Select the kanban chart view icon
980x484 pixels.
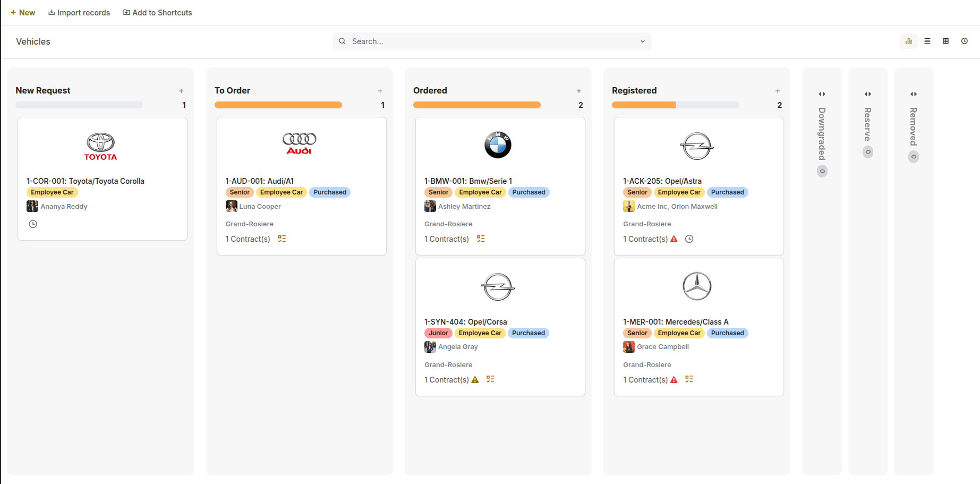pyautogui.click(x=908, y=41)
